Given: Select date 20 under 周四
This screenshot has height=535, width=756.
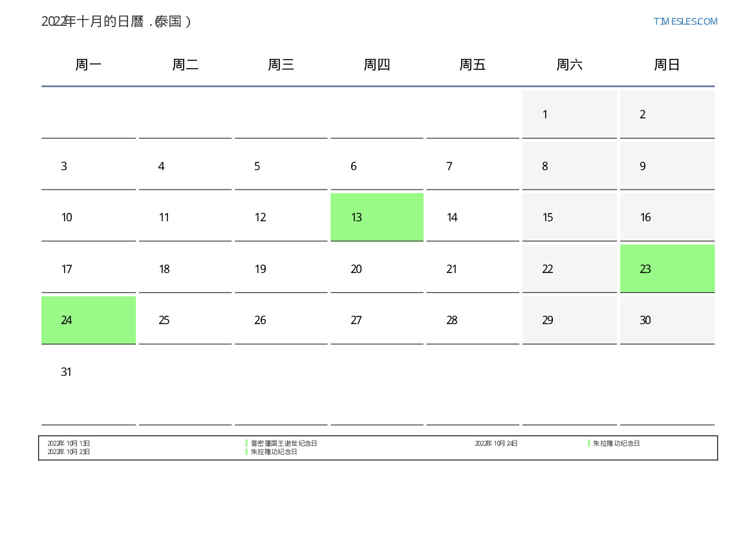Looking at the screenshot, I should [376, 269].
